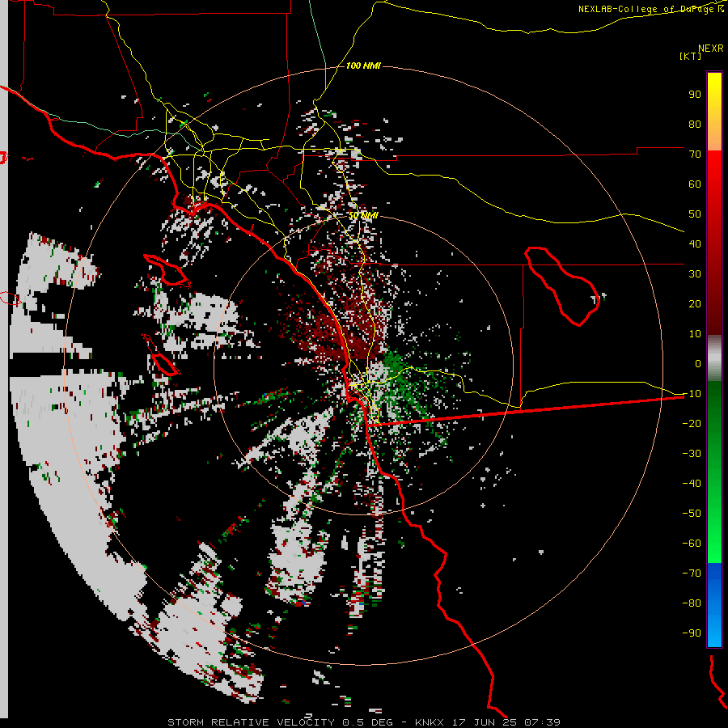This screenshot has width=728, height=728.
Task: Click the [KT] units label
Action: tap(691, 56)
